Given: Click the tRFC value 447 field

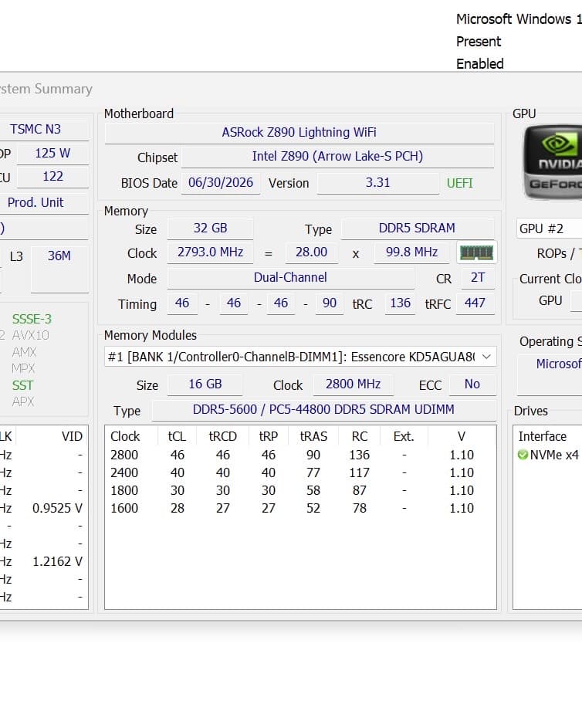Looking at the screenshot, I should [475, 303].
